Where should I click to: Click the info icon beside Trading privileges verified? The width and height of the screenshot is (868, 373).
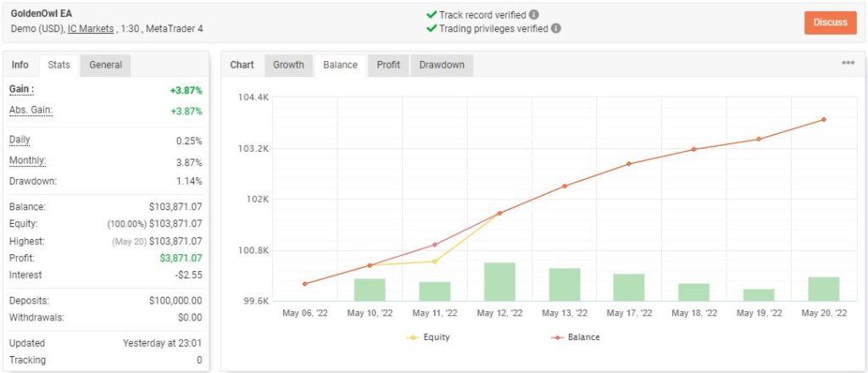pos(555,28)
